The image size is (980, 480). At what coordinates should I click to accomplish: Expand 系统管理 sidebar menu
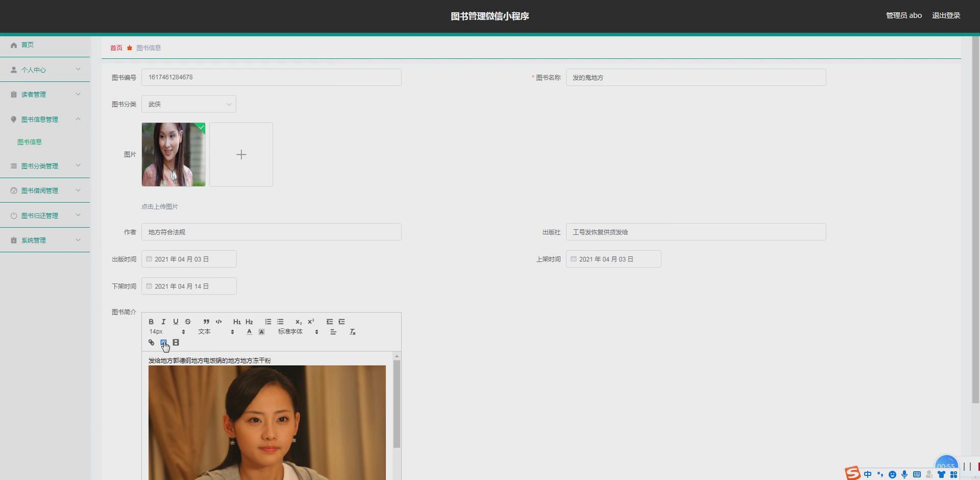tap(45, 240)
